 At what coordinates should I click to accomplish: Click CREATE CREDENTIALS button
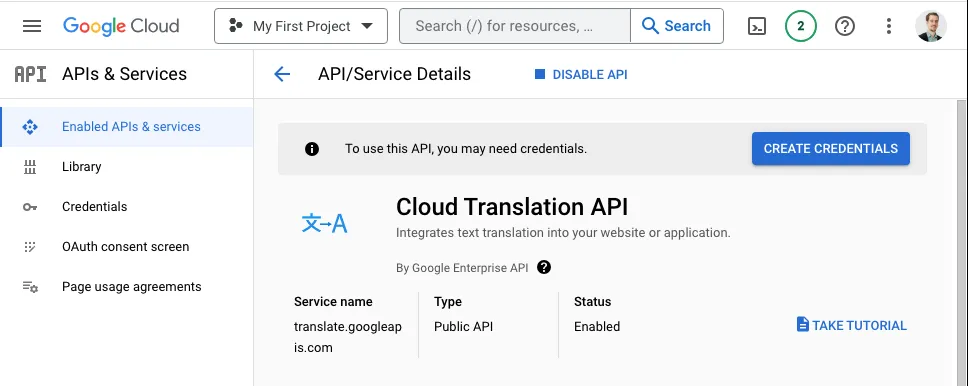point(830,149)
